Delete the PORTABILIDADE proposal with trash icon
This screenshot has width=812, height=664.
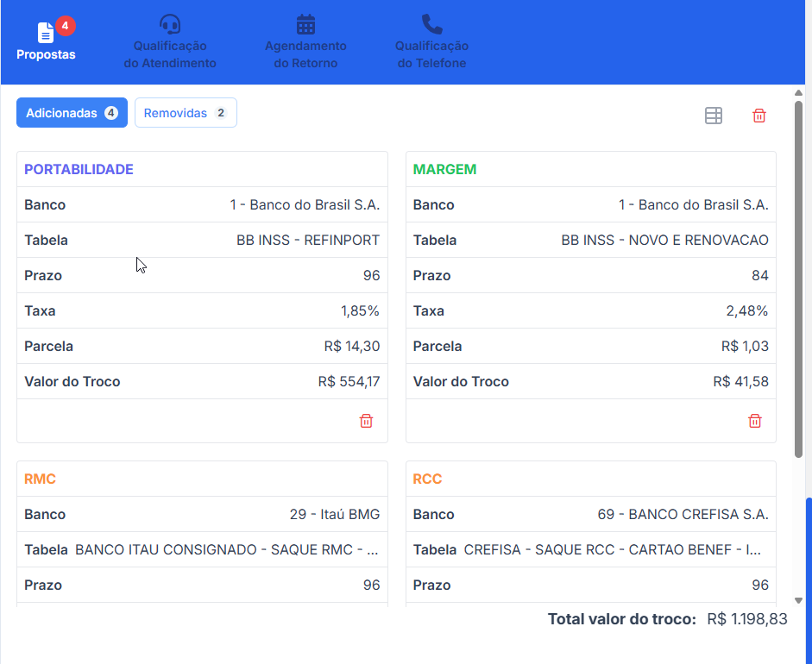tap(366, 421)
